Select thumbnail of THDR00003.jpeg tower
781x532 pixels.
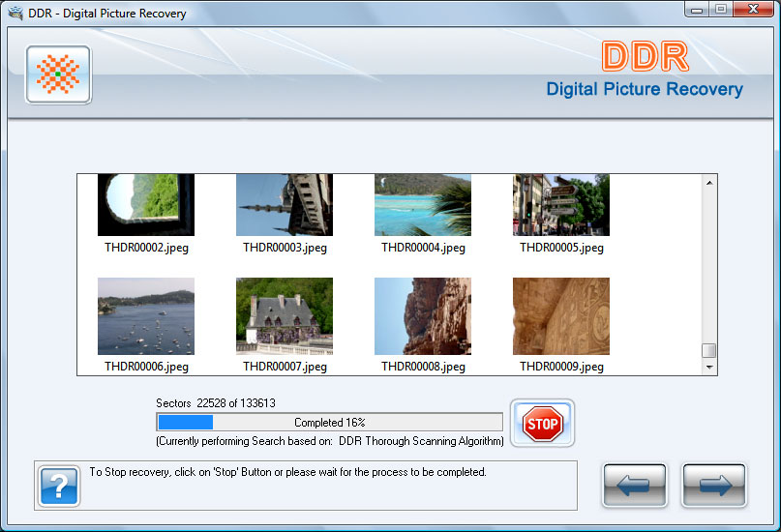pyautogui.click(x=285, y=204)
